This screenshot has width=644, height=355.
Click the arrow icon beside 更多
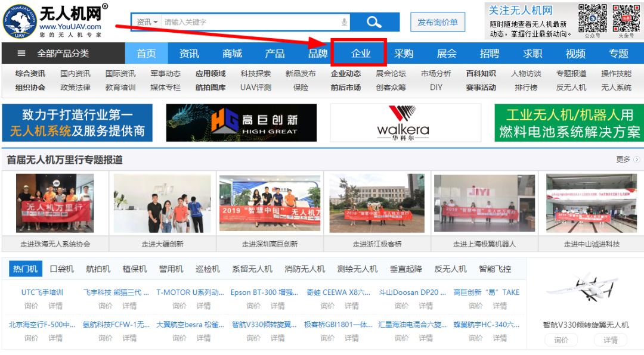(x=637, y=160)
